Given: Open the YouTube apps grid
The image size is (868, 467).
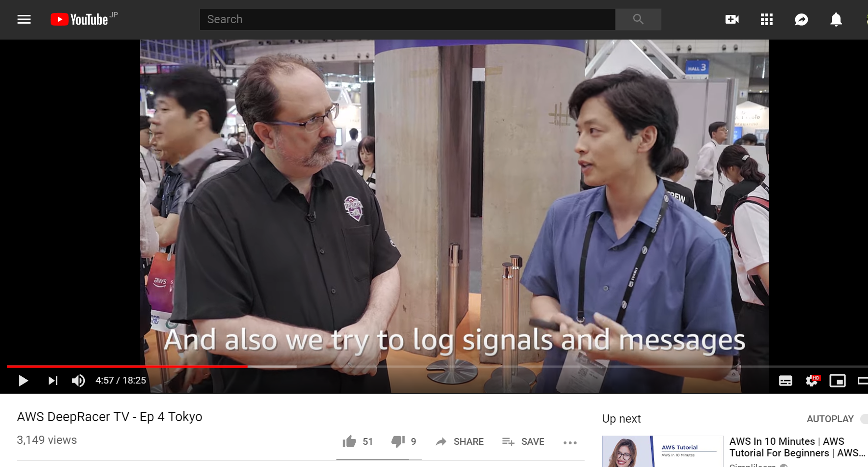Looking at the screenshot, I should point(766,19).
